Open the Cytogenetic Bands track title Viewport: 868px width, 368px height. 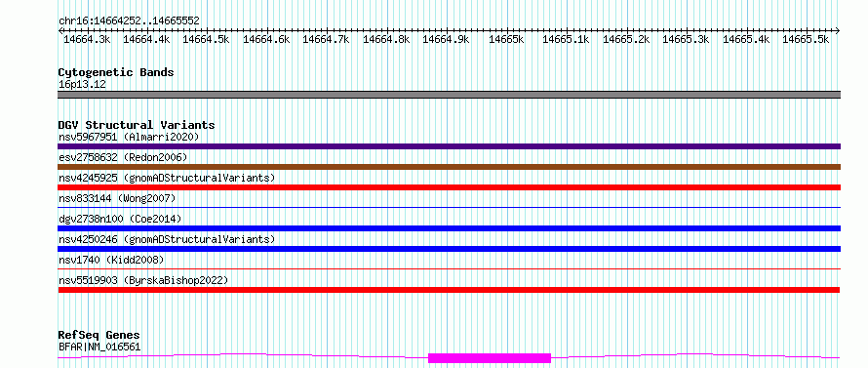(x=116, y=72)
